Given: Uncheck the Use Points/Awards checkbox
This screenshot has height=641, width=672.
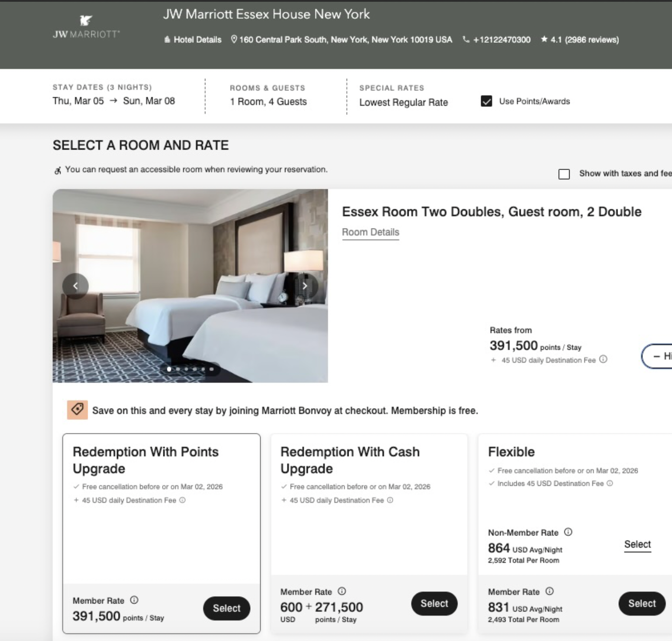Looking at the screenshot, I should coord(486,101).
